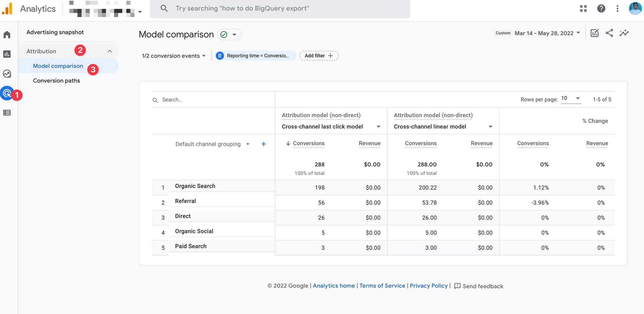This screenshot has width=644, height=314.
Task: Click the 53.78 conversions value
Action: click(x=430, y=203)
